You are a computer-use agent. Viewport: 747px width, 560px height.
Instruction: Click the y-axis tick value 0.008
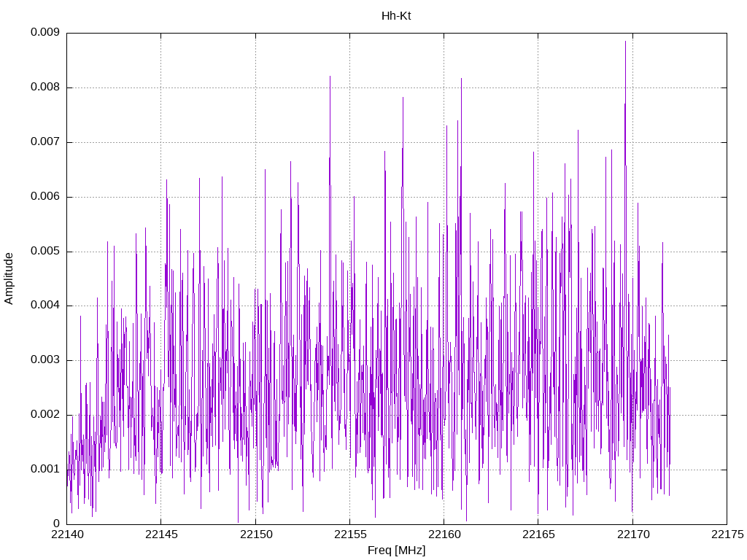[45, 87]
